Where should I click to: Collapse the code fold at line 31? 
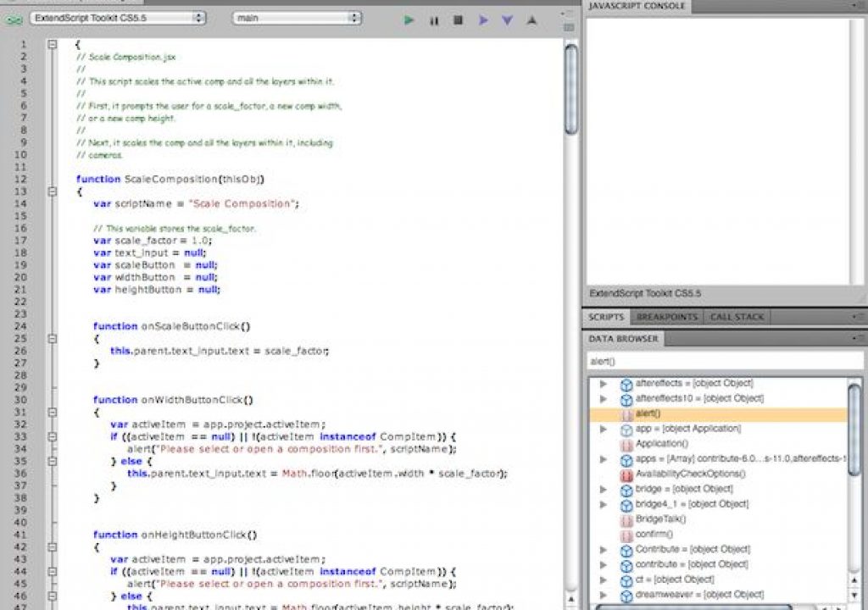tap(52, 413)
